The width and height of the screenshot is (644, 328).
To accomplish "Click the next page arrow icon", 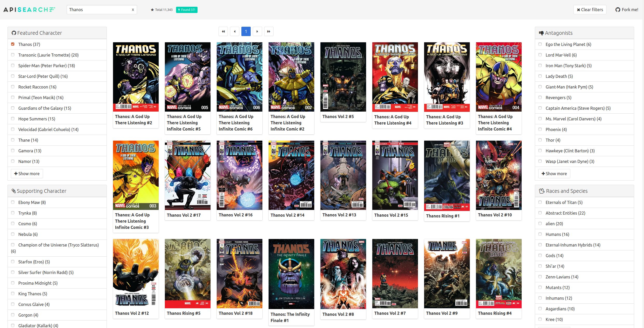I will coord(257,31).
